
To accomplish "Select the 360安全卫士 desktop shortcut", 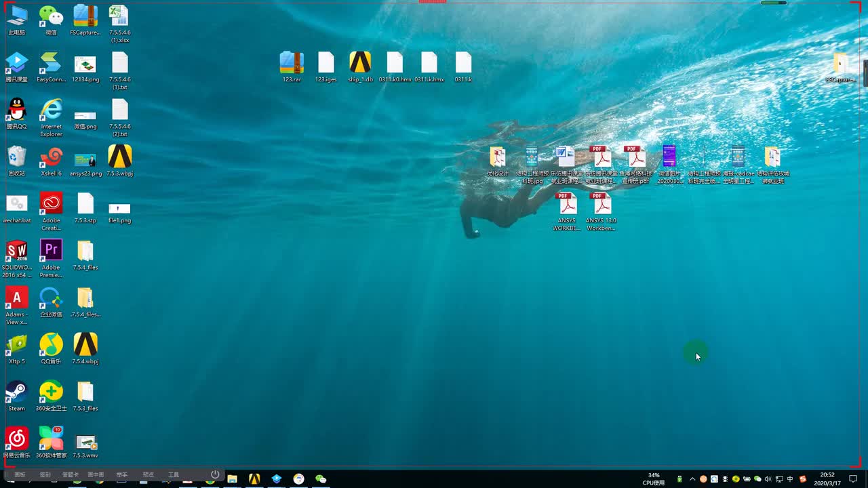I will click(51, 396).
